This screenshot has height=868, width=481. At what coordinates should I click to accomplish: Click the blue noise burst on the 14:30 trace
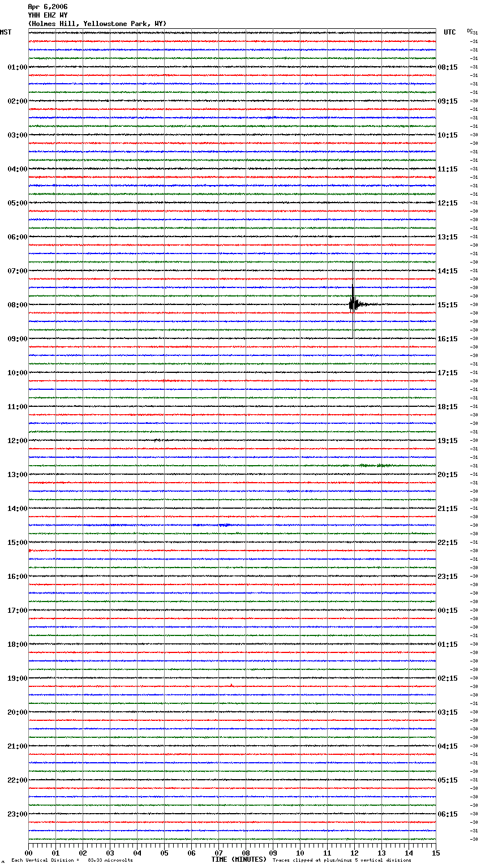(x=225, y=525)
